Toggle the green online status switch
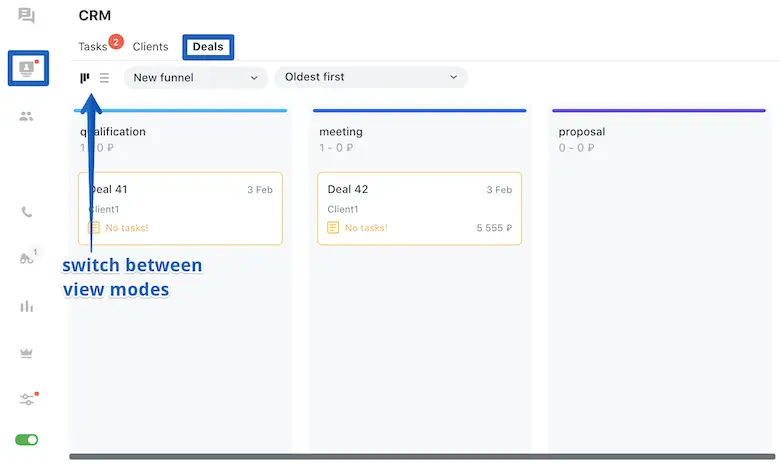780x465 pixels. coord(26,440)
